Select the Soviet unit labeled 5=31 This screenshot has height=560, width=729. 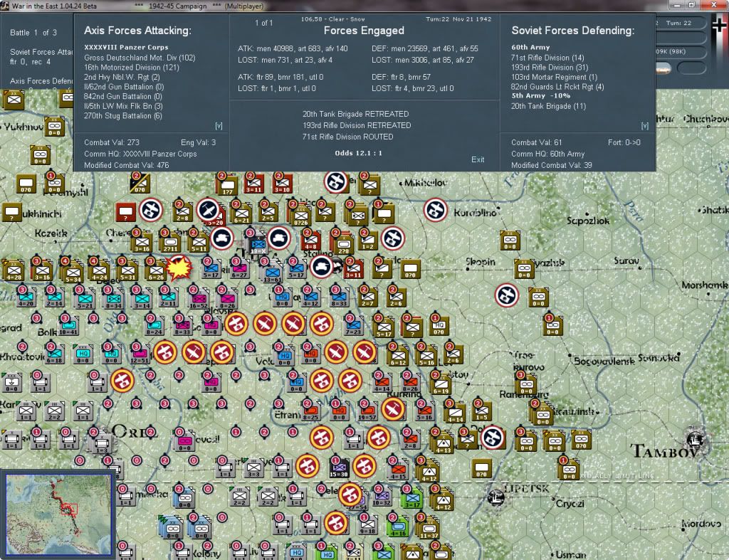click(x=127, y=271)
